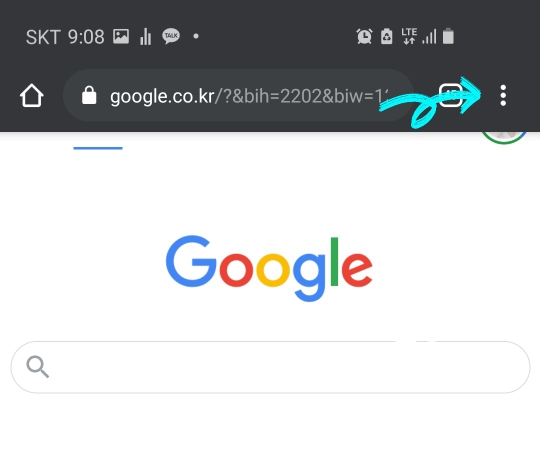
Task: Tap the bar chart notification icon
Action: 145,36
